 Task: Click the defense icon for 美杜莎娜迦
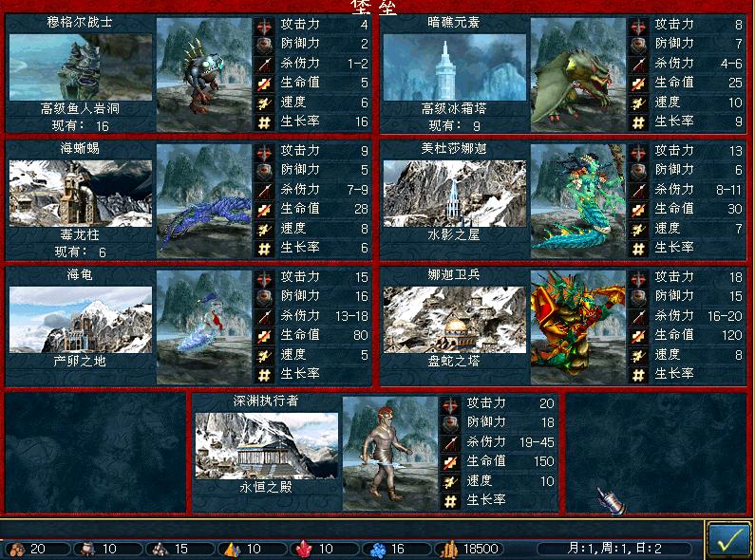(638, 171)
